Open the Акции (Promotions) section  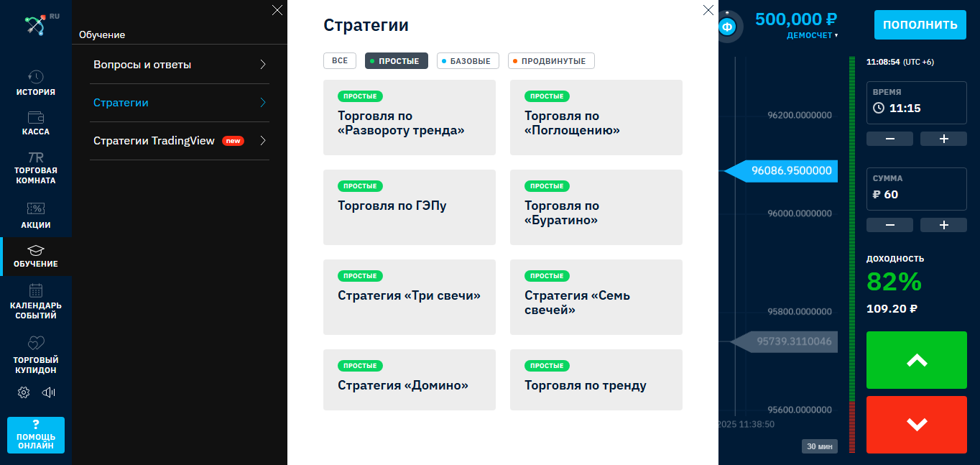tap(35, 216)
